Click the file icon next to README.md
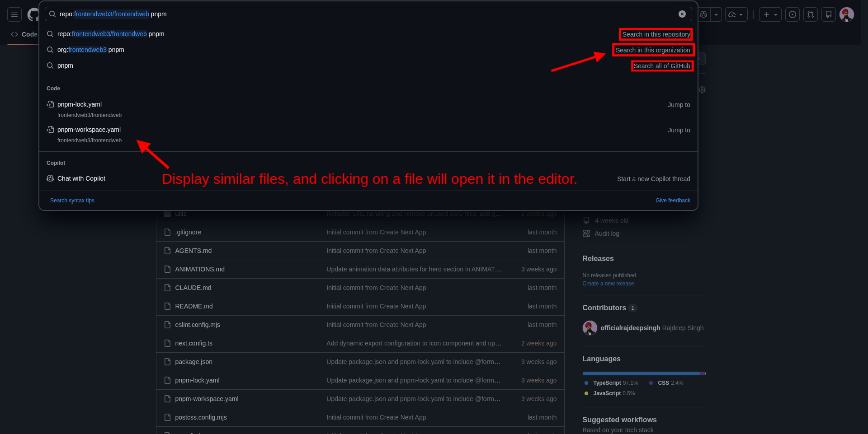The image size is (868, 434). pyautogui.click(x=167, y=306)
